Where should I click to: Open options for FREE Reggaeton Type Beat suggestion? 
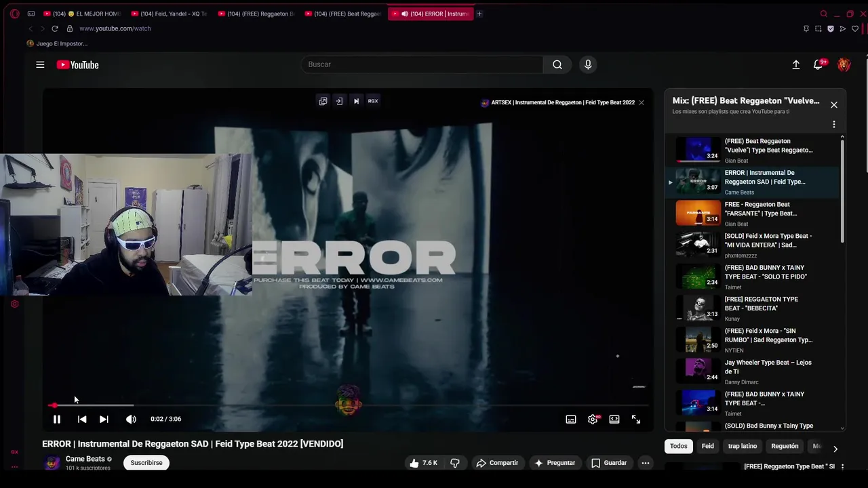click(x=843, y=467)
